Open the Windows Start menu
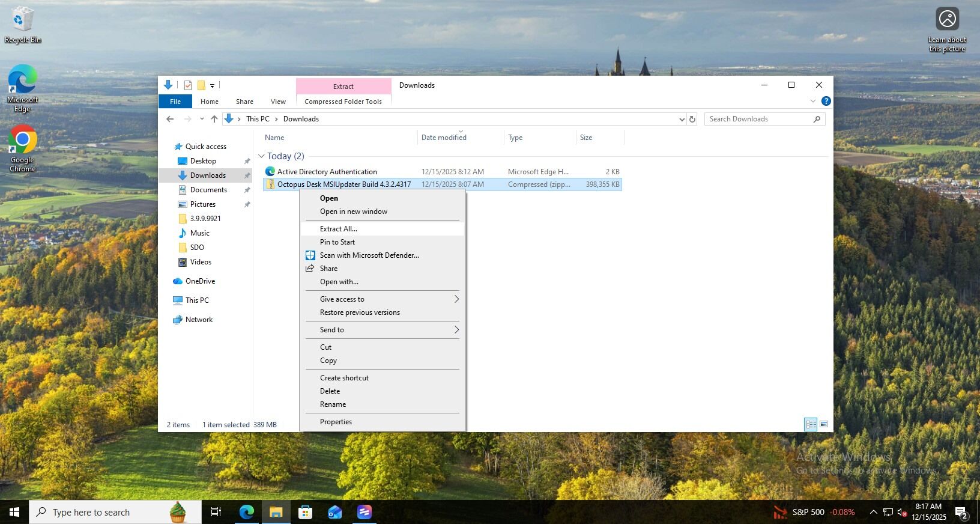 tap(14, 512)
